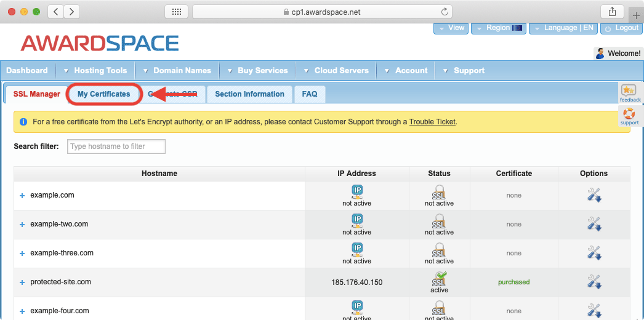Reload the page in Safari
Image resolution: width=644 pixels, height=320 pixels.
(x=445, y=12)
